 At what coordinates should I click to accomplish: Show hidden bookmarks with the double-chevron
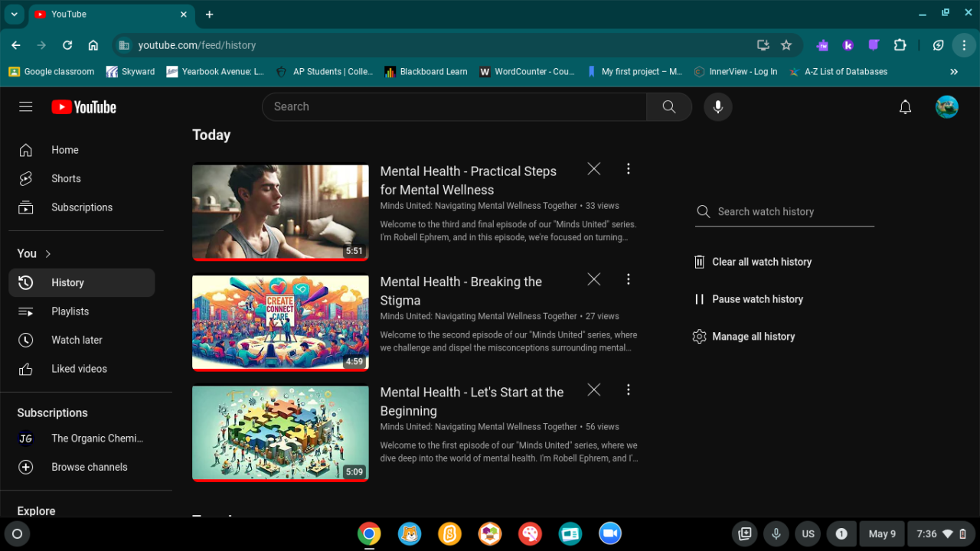953,72
